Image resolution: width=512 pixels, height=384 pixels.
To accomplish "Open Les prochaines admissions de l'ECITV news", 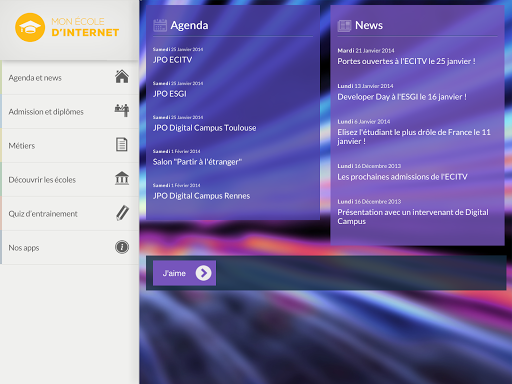I will pyautogui.click(x=402, y=177).
